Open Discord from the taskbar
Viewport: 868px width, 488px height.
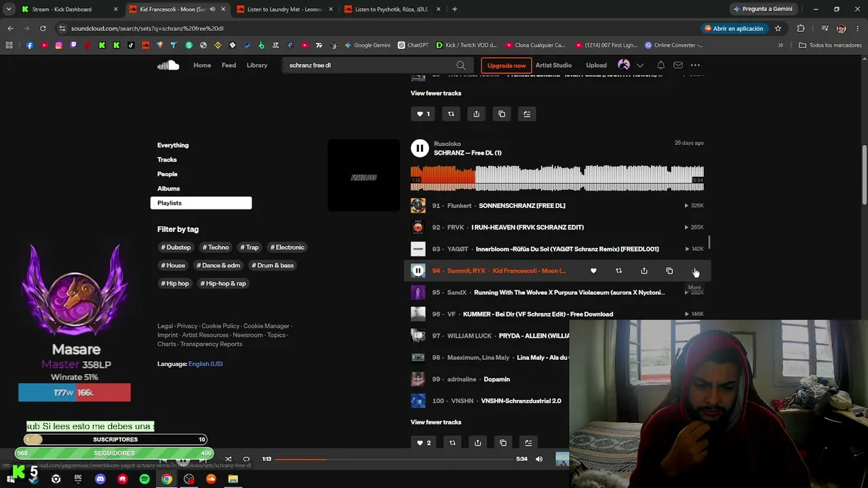pos(100,479)
